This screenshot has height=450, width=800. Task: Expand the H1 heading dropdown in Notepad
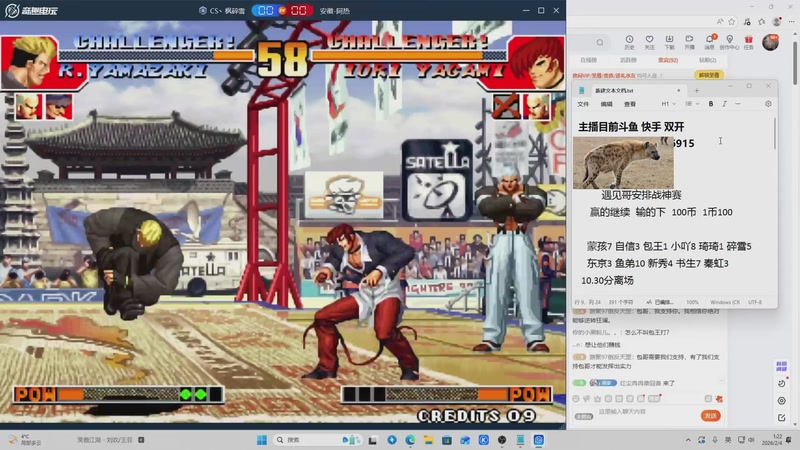(668, 104)
